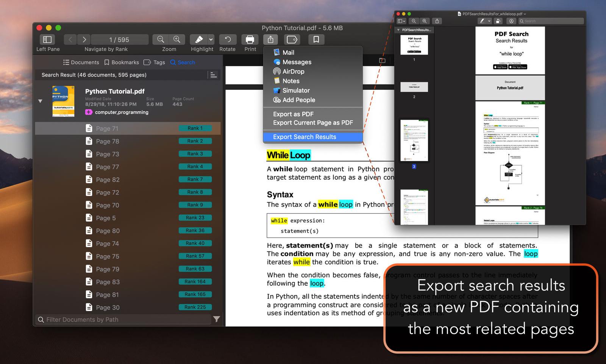This screenshot has width=606, height=364.
Task: Choose Notes from share menu
Action: click(313, 81)
